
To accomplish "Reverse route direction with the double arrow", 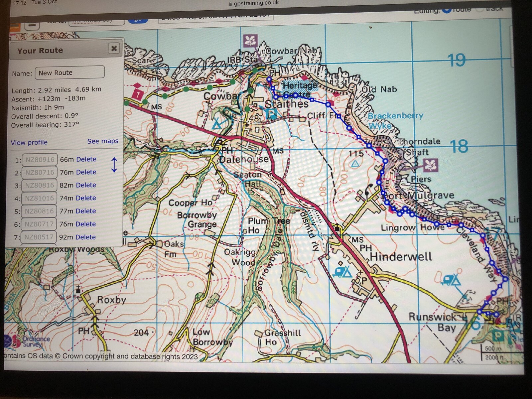I will (x=114, y=165).
